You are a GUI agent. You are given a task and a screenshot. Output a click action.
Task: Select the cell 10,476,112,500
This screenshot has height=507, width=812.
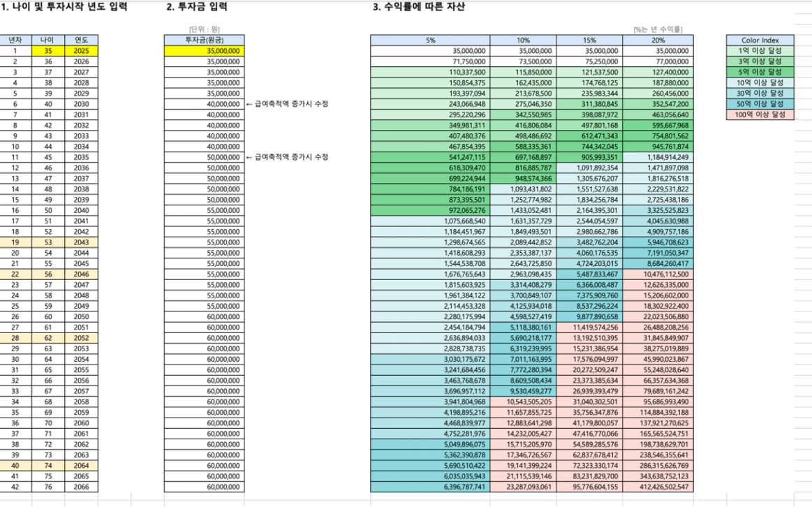click(658, 274)
